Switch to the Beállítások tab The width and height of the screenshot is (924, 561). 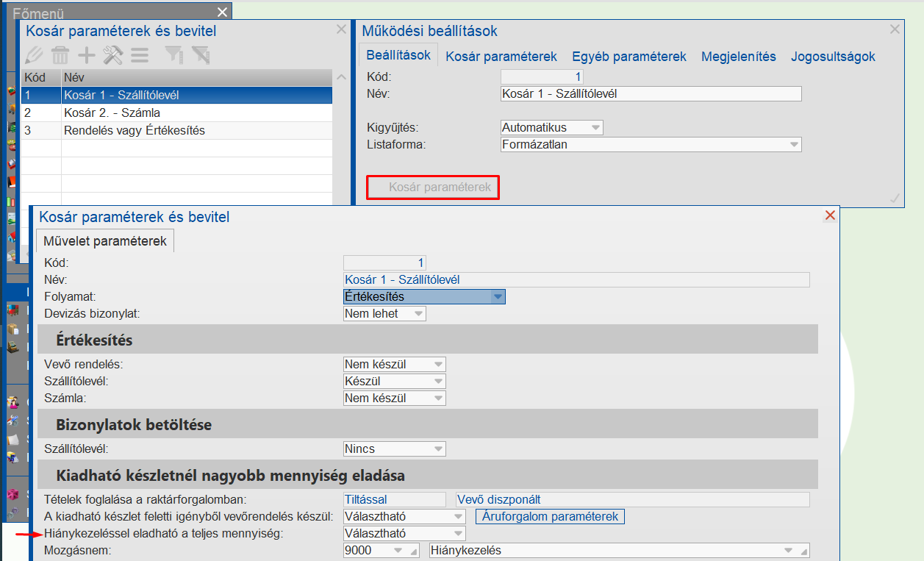(x=398, y=56)
